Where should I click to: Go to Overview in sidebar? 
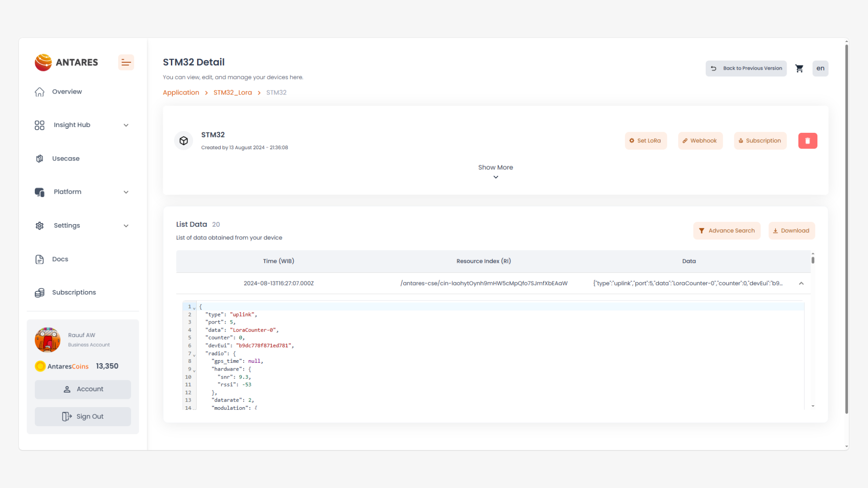pyautogui.click(x=67, y=92)
